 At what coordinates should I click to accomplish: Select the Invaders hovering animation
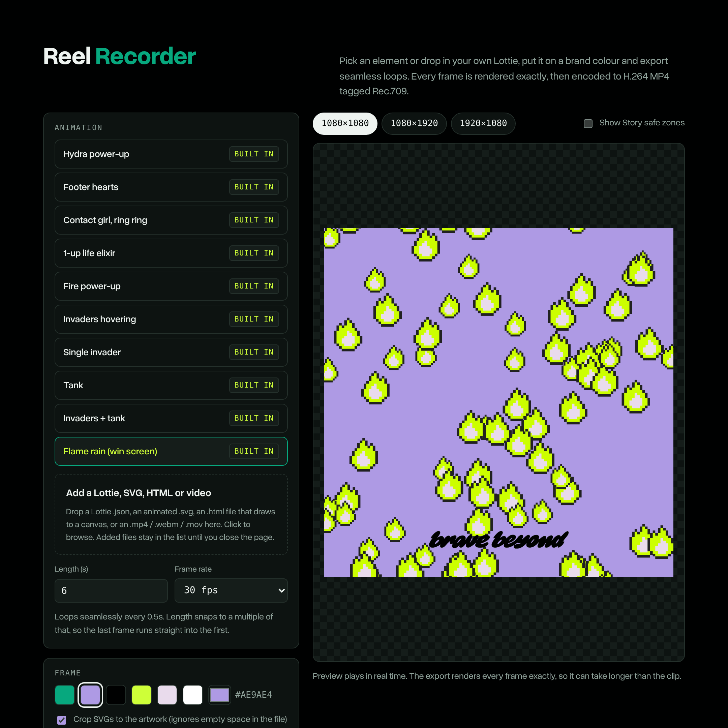pyautogui.click(x=171, y=319)
